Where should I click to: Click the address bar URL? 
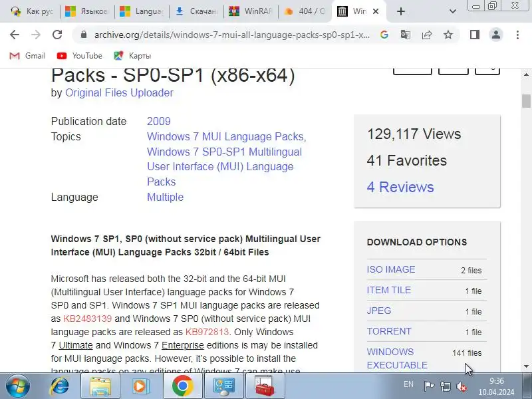232,35
